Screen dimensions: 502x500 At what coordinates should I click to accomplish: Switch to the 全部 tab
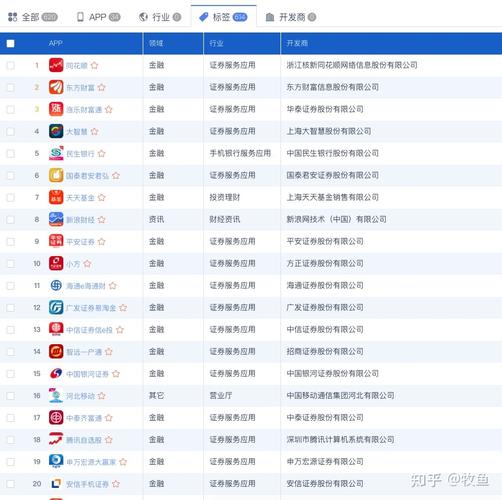pos(32,17)
